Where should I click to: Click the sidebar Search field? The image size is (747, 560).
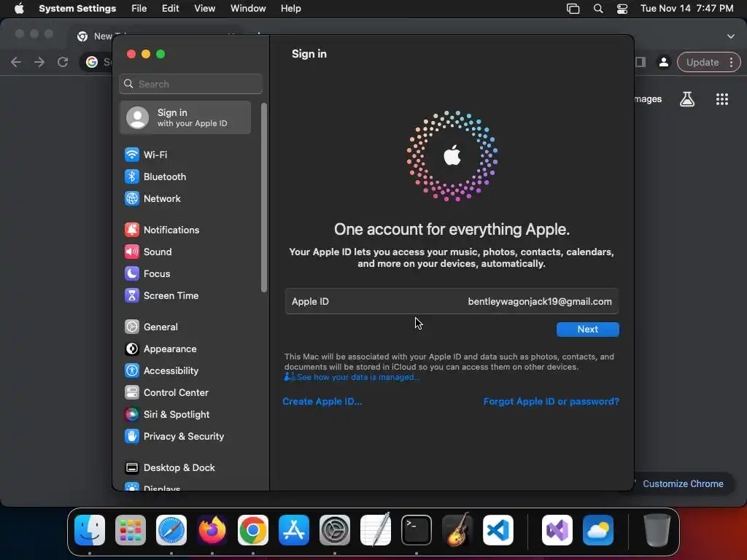[x=190, y=84]
